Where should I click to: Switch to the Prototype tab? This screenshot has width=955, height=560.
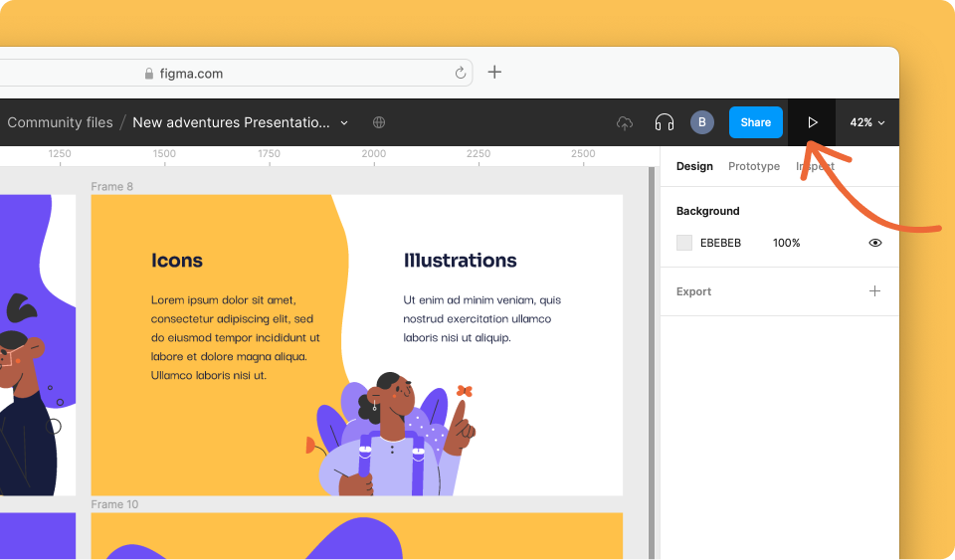tap(753, 166)
